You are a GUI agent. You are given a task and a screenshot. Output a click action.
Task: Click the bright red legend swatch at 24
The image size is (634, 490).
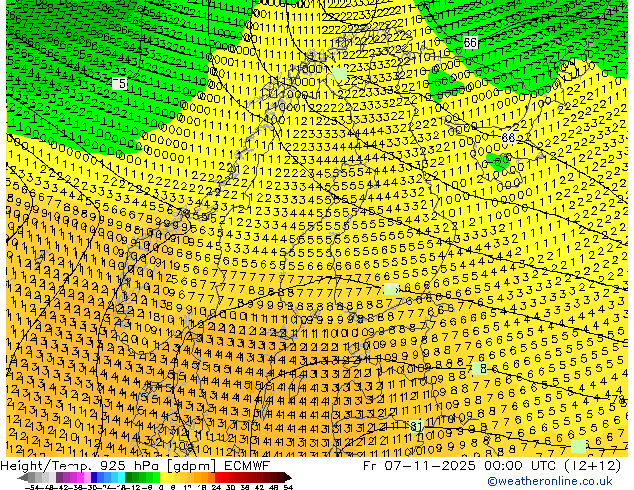point(218,477)
